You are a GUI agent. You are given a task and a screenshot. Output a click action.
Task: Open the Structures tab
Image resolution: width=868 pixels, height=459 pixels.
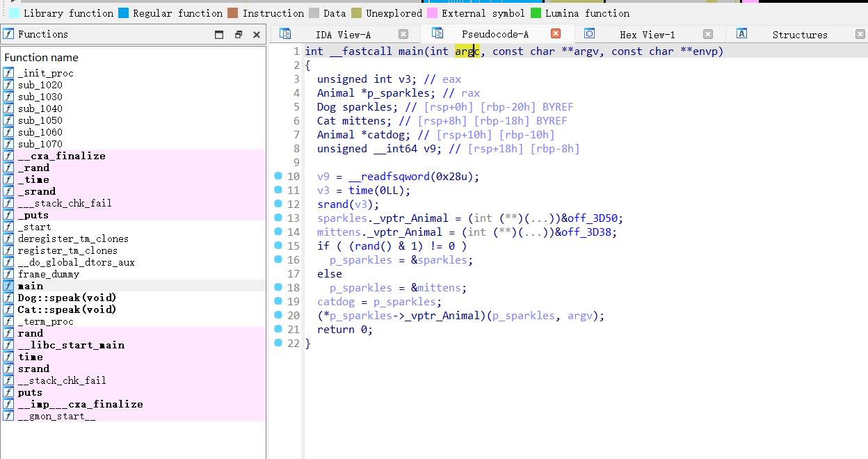[x=799, y=35]
